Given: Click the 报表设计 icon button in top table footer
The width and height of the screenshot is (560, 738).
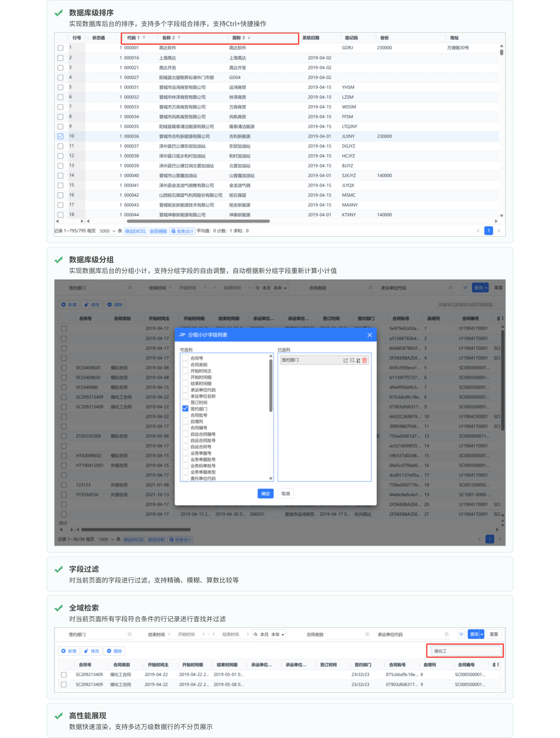Looking at the screenshot, I should coord(182,231).
